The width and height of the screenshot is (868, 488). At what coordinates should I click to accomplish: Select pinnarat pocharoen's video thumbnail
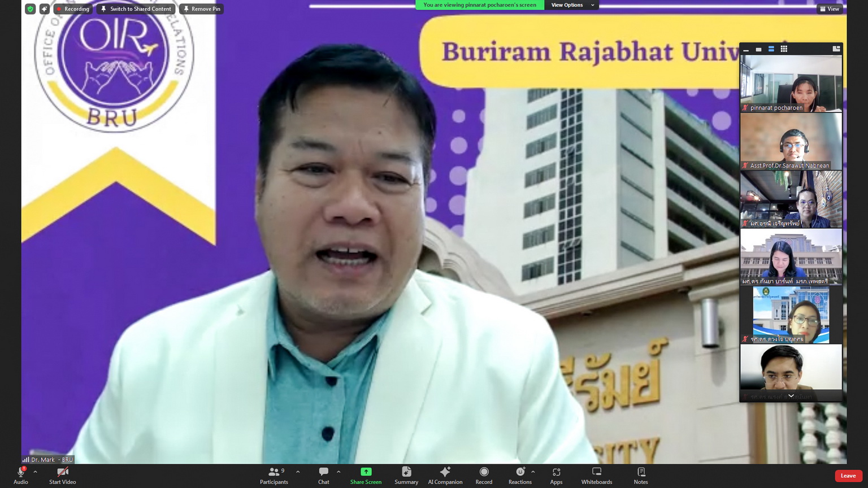[791, 84]
